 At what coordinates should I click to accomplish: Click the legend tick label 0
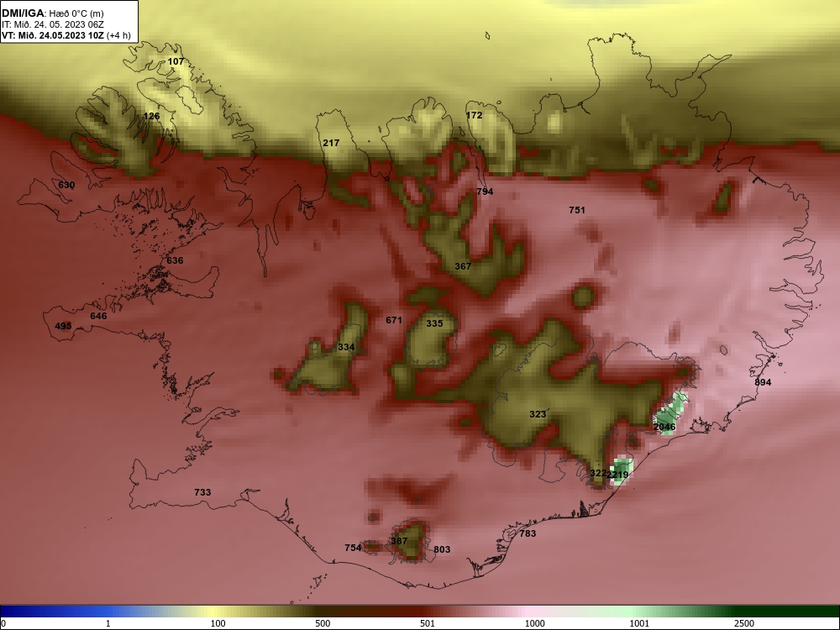point(3,623)
